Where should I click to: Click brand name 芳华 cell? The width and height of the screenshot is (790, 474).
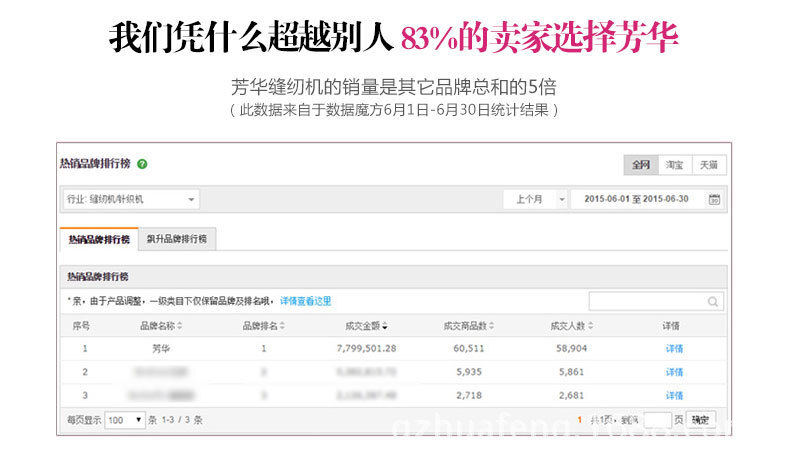pyautogui.click(x=161, y=349)
